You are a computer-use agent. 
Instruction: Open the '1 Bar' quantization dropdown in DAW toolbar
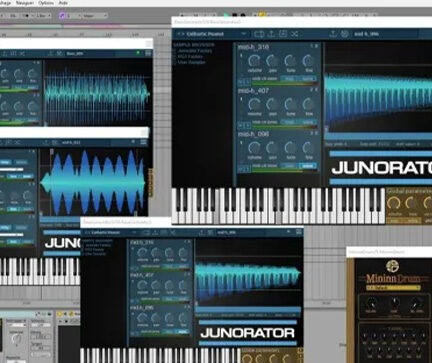44,16
